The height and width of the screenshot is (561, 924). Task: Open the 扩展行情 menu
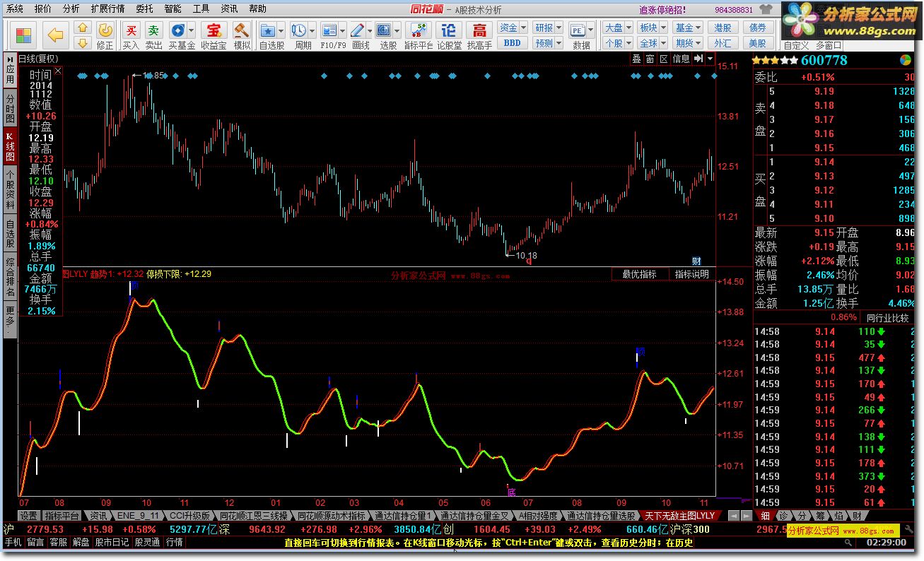[x=107, y=9]
